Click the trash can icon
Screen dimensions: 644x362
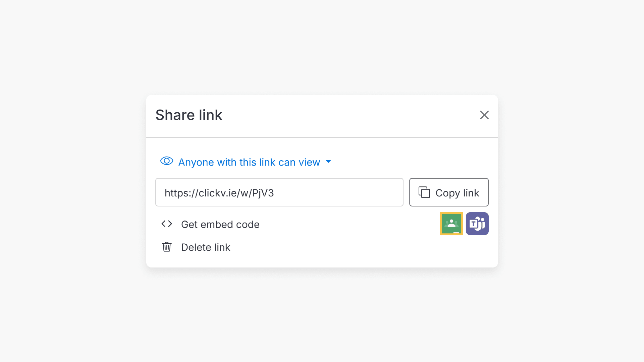pos(166,247)
